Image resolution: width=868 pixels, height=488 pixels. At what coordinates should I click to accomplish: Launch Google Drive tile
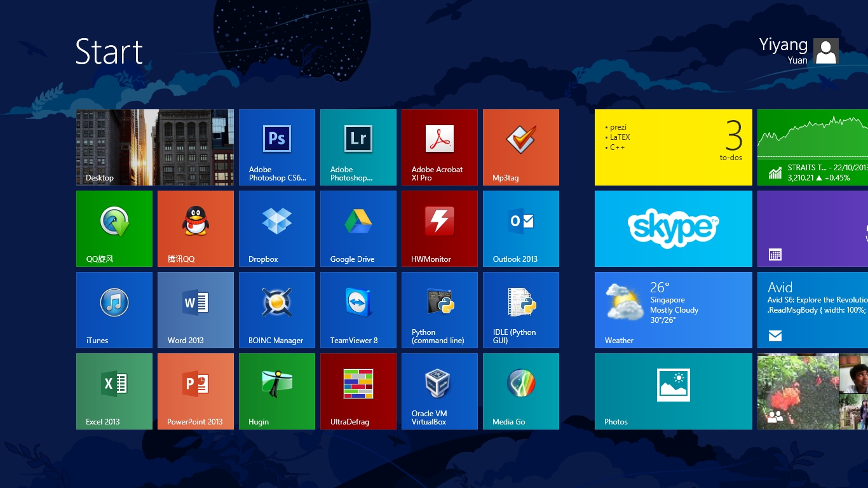(x=358, y=229)
